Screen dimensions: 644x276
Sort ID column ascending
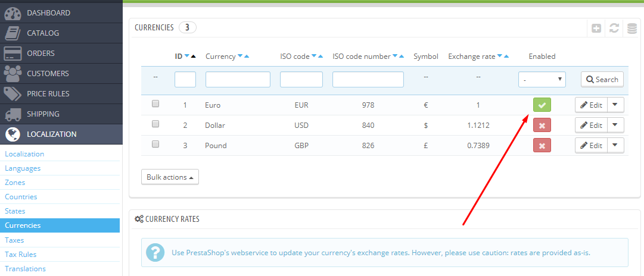pos(194,56)
